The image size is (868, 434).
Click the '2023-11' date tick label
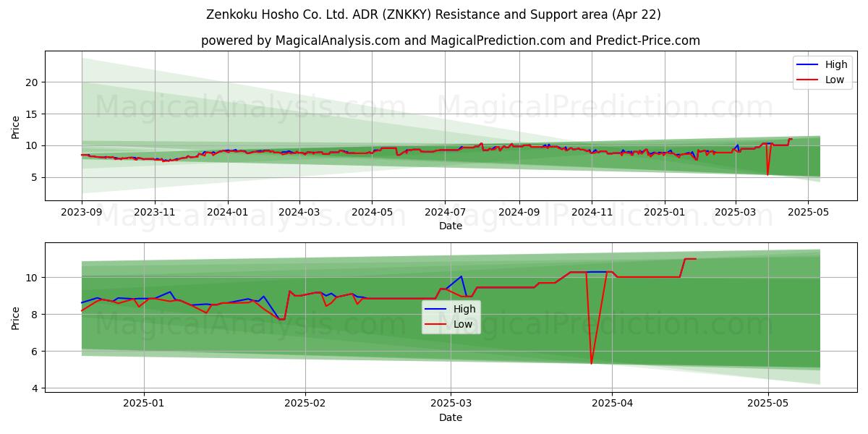tap(154, 213)
